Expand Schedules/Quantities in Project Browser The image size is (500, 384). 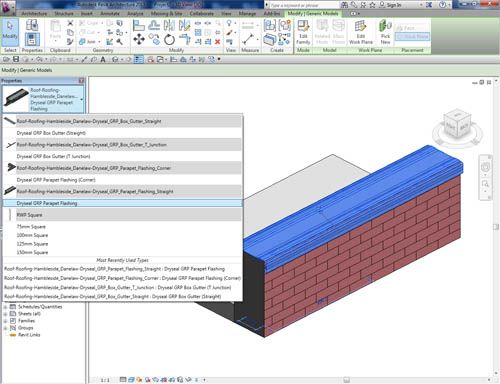pos(5,307)
